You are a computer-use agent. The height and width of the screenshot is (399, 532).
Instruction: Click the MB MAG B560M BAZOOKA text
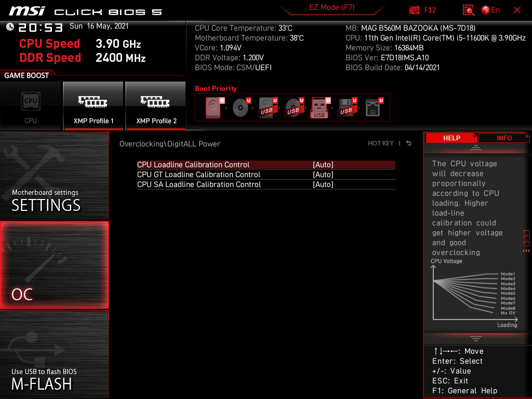(410, 28)
